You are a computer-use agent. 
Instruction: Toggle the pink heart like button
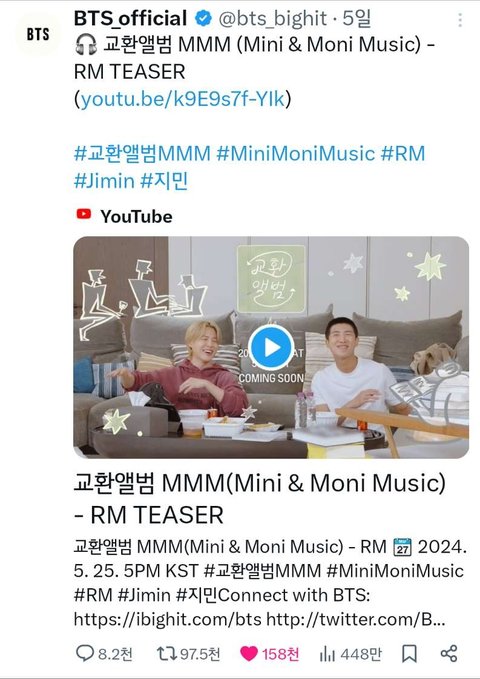249,653
